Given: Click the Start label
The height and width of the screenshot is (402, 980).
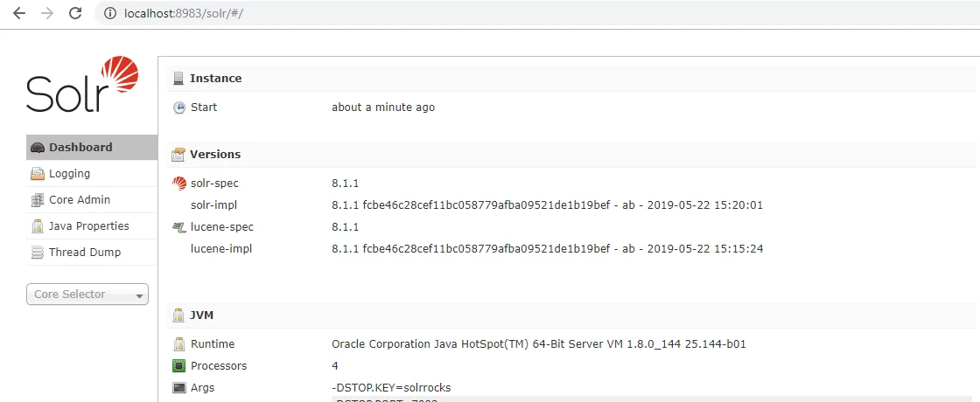Looking at the screenshot, I should pos(204,107).
